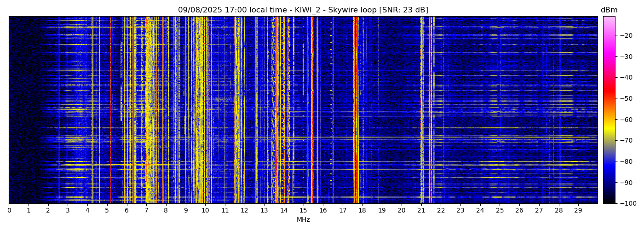Click the strong red signal band near 17.7 MHz
The height and width of the screenshot is (230, 644).
tap(356, 109)
